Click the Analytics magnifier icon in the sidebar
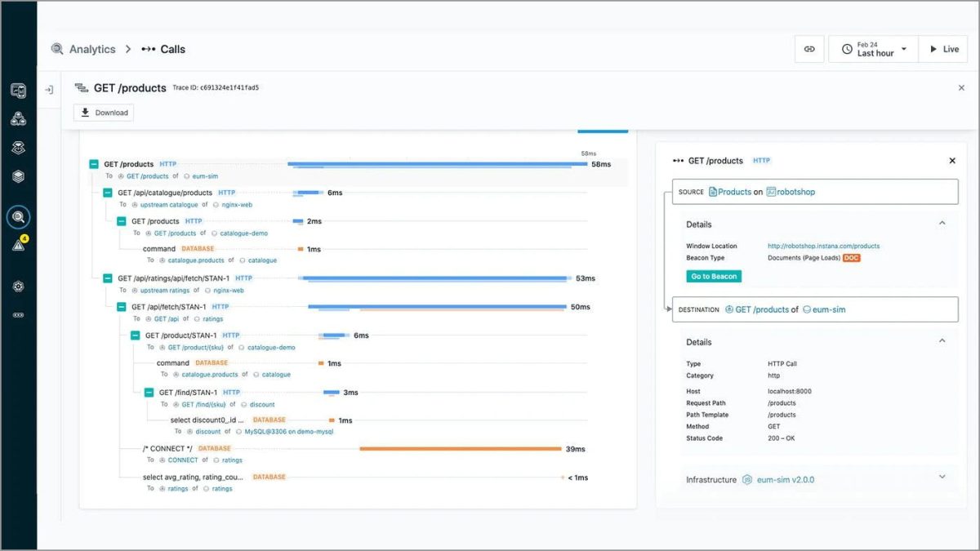Image resolution: width=980 pixels, height=551 pixels. (20, 216)
